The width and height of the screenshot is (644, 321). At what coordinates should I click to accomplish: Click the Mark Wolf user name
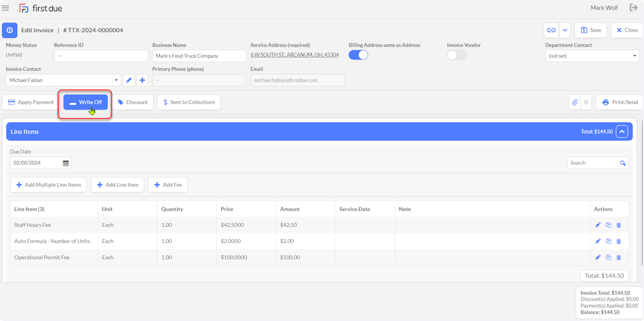[604, 8]
